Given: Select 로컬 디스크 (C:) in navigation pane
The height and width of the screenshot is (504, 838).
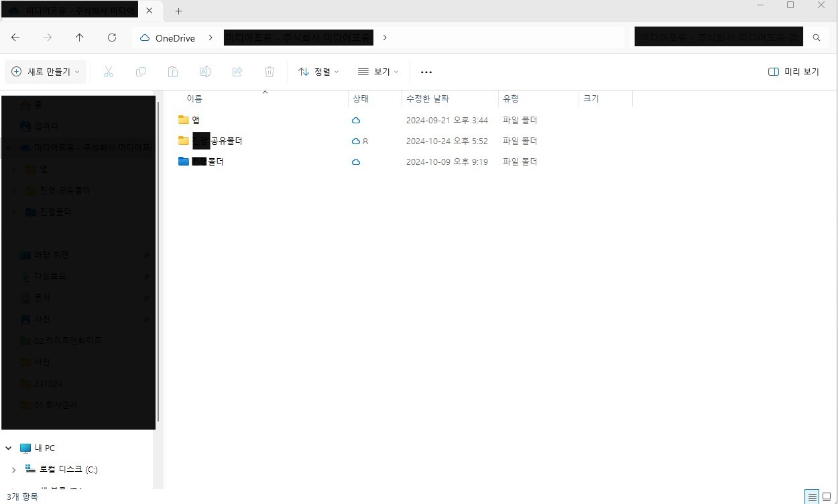Looking at the screenshot, I should (68, 469).
